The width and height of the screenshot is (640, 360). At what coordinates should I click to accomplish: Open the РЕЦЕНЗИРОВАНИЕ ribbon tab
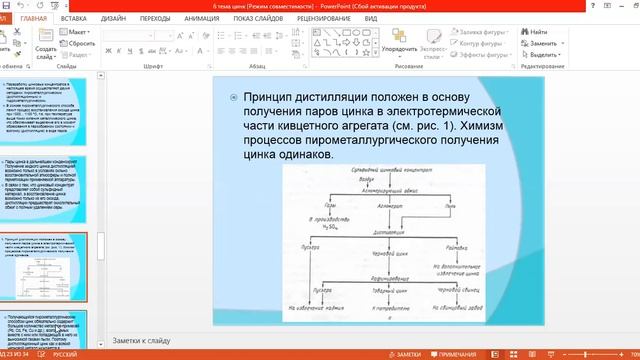(324, 18)
